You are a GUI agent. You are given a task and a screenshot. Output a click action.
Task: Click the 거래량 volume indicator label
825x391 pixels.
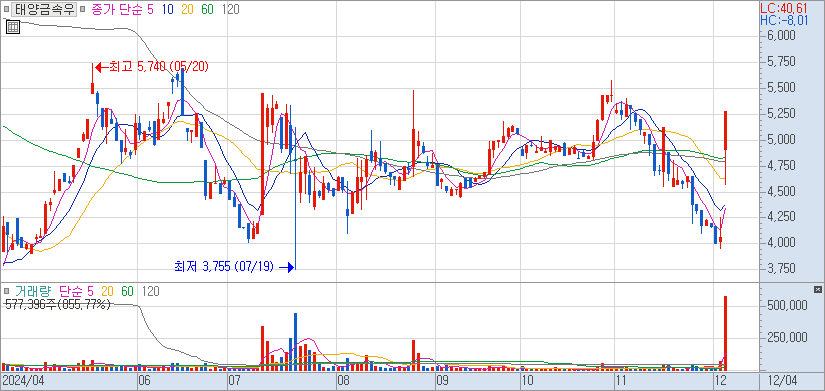click(x=32, y=291)
